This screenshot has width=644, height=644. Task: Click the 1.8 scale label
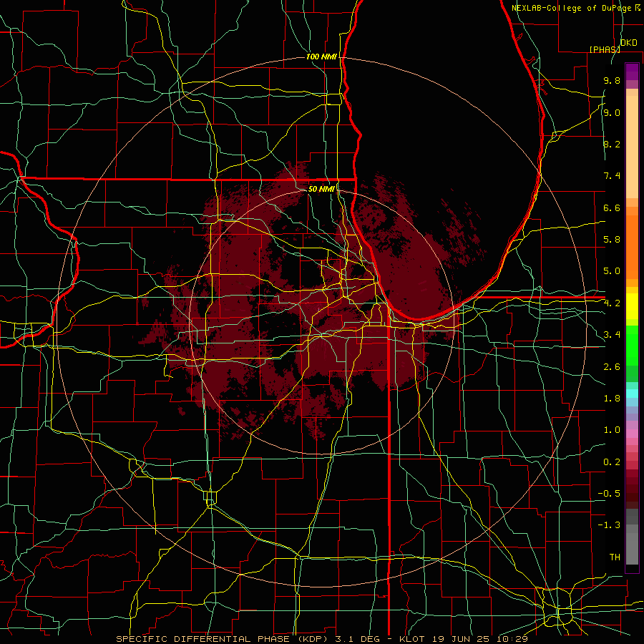click(612, 399)
